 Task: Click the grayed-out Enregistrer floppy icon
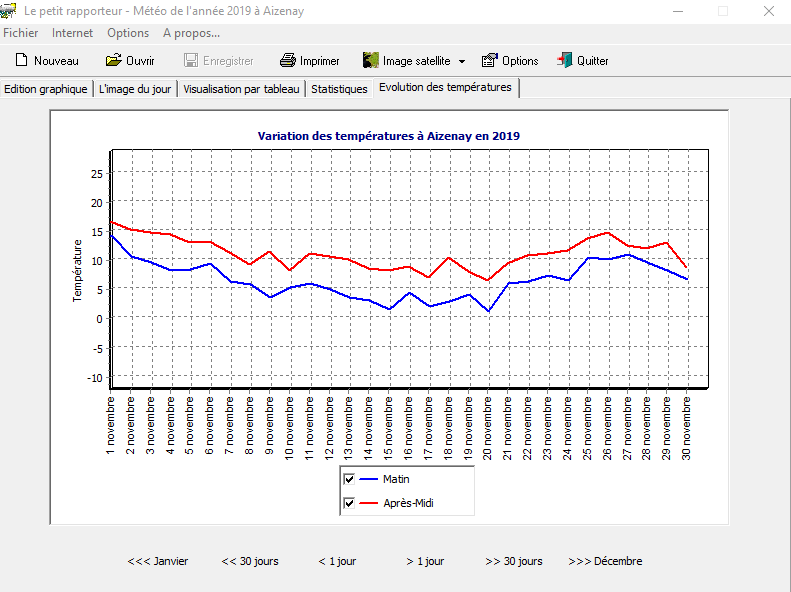coord(191,60)
